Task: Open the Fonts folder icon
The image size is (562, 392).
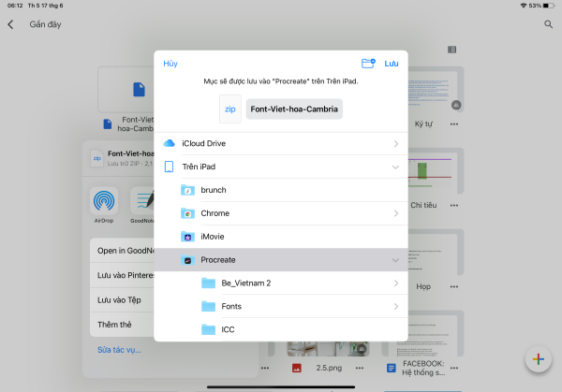Action: tap(208, 307)
